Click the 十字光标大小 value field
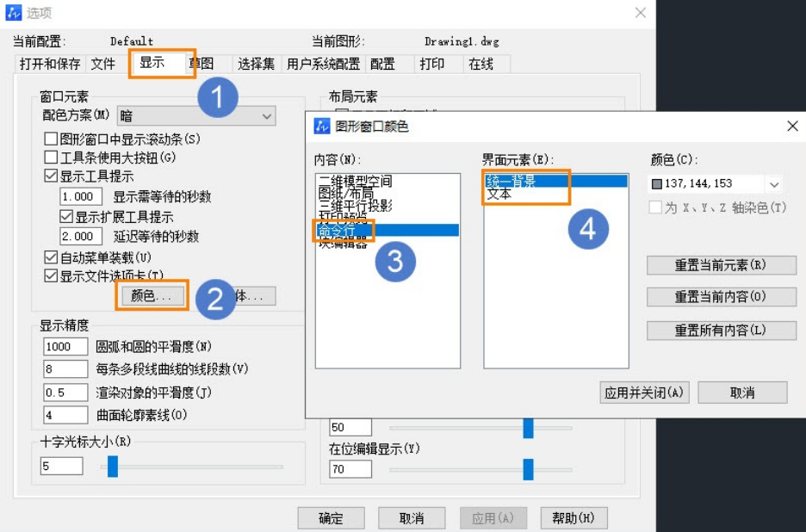 point(61,467)
